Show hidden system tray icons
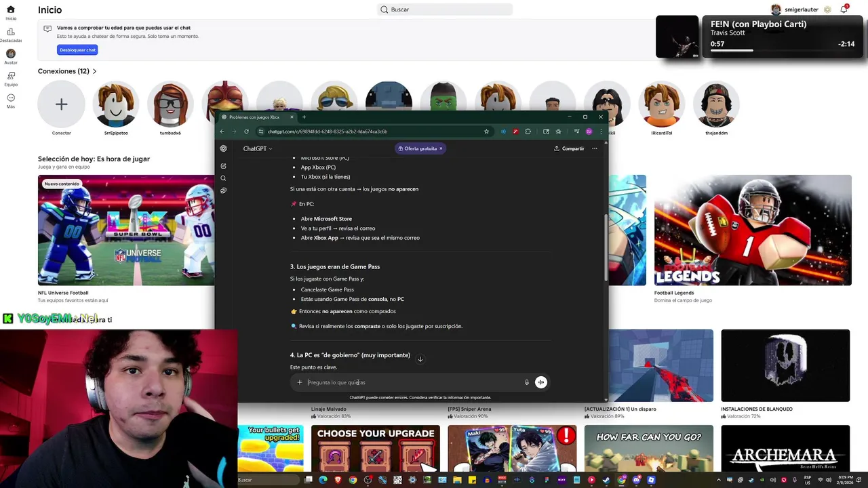This screenshot has width=868, height=488. click(719, 480)
